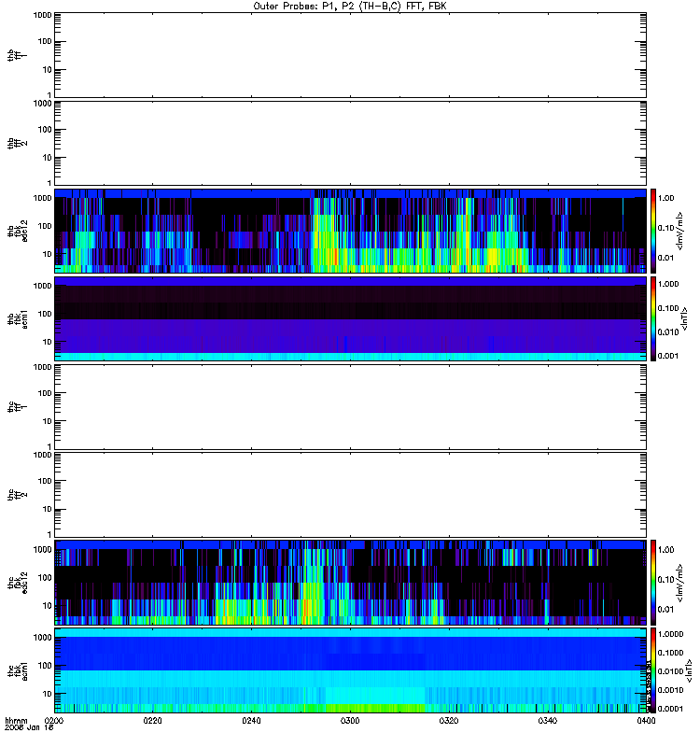700x747 pixels.
Task: Click the thb fbk edc12 color bar
Action: pos(653,231)
